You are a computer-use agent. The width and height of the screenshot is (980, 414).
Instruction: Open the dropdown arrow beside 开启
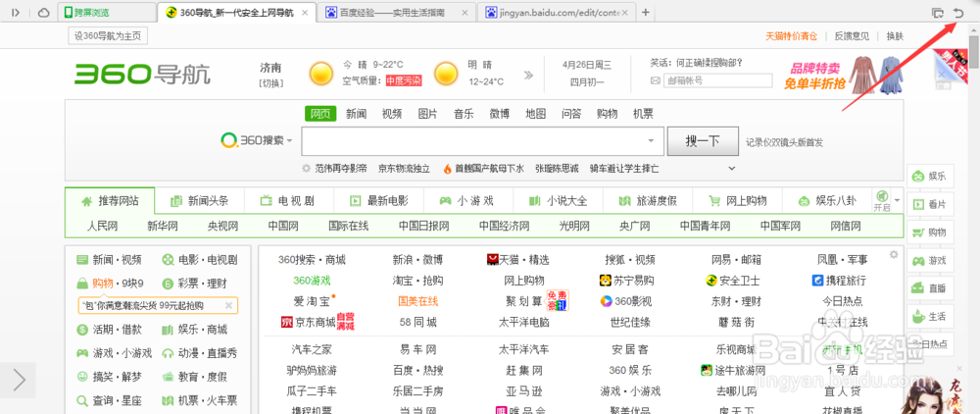coord(898,200)
